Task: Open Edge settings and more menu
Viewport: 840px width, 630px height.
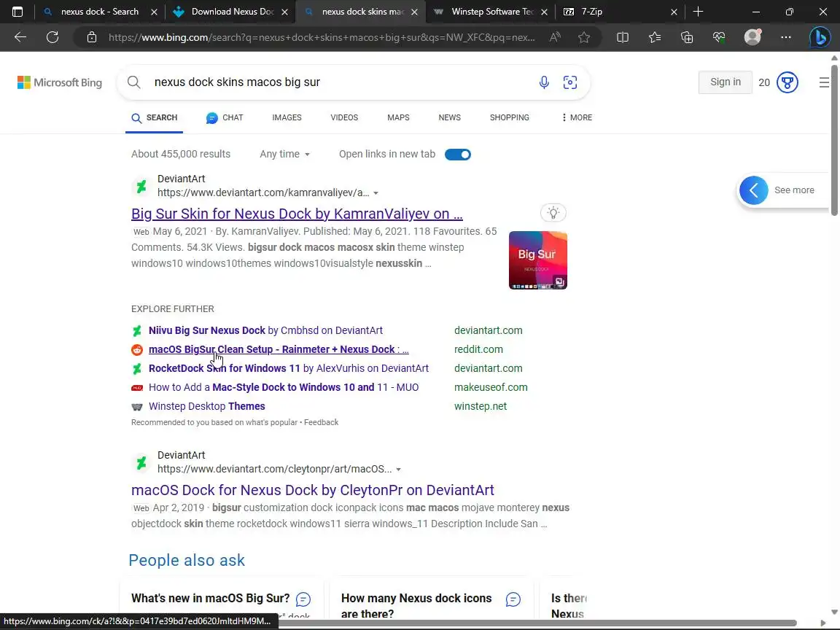Action: point(786,37)
